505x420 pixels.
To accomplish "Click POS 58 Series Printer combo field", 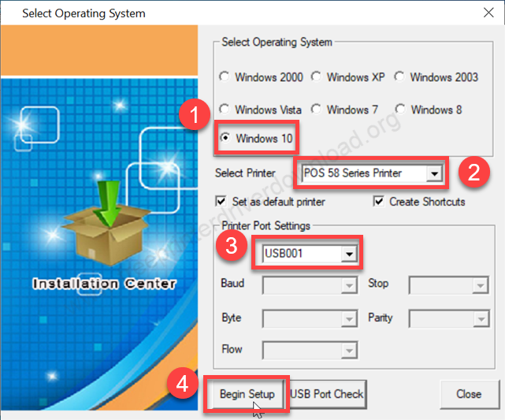I will [x=372, y=173].
